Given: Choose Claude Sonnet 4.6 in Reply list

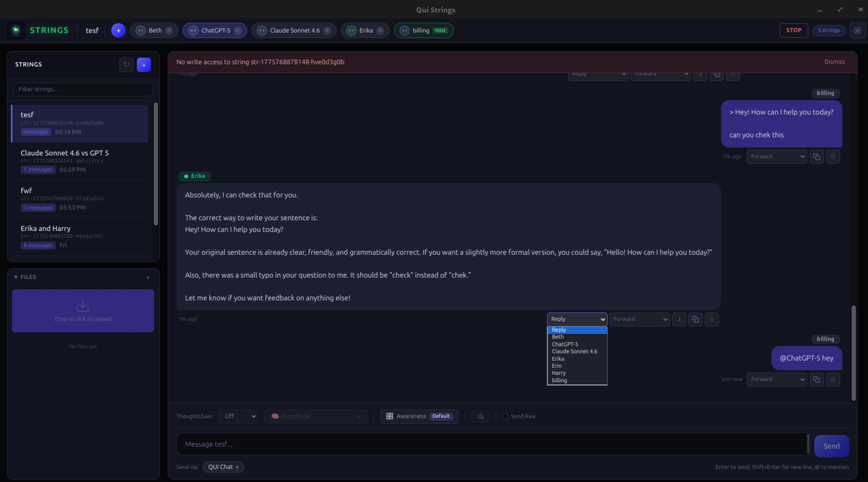Looking at the screenshot, I should click(x=577, y=351).
